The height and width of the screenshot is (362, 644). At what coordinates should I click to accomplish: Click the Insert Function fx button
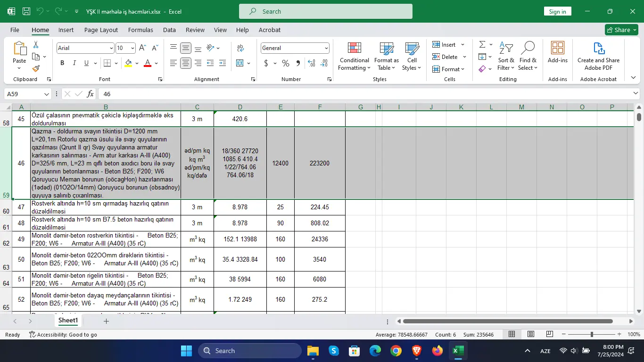(91, 94)
